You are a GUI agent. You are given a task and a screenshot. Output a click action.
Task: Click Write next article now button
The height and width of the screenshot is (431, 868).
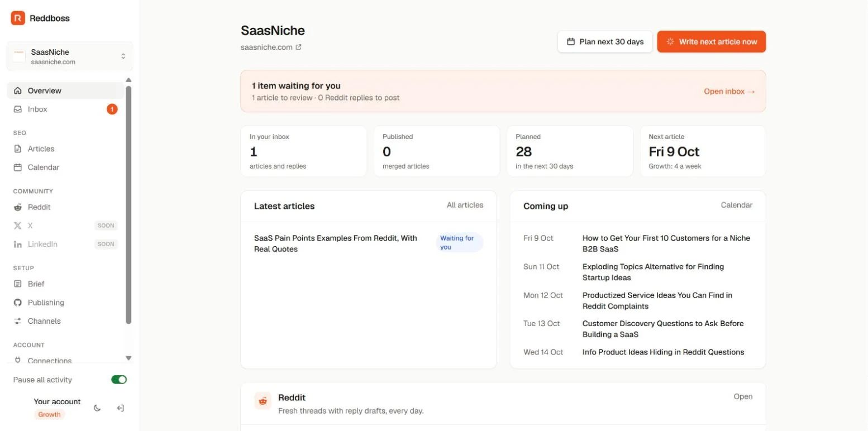point(712,42)
